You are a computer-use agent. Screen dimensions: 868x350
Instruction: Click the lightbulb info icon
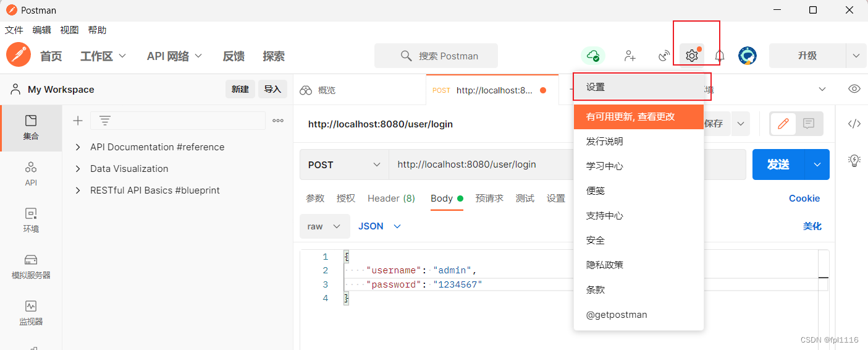click(854, 161)
